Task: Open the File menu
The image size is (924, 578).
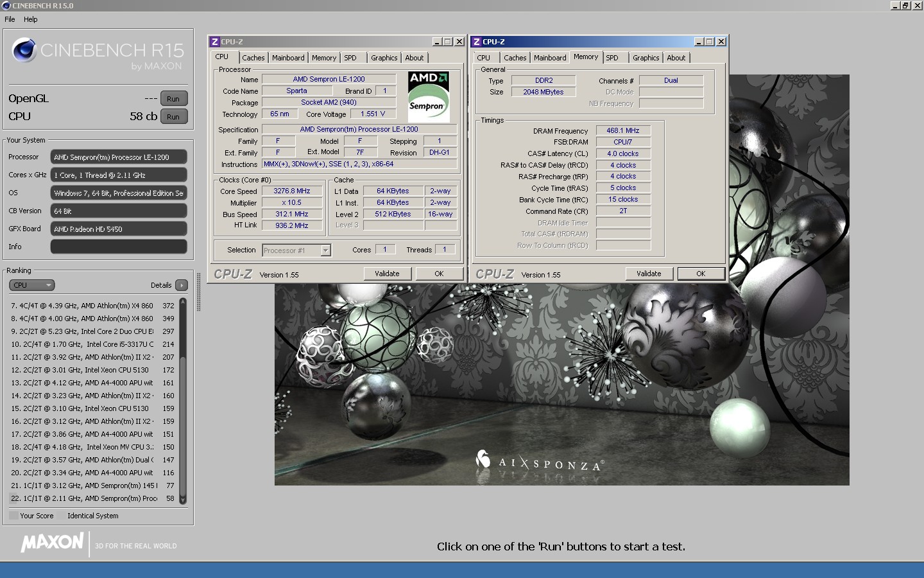Action: [x=10, y=19]
